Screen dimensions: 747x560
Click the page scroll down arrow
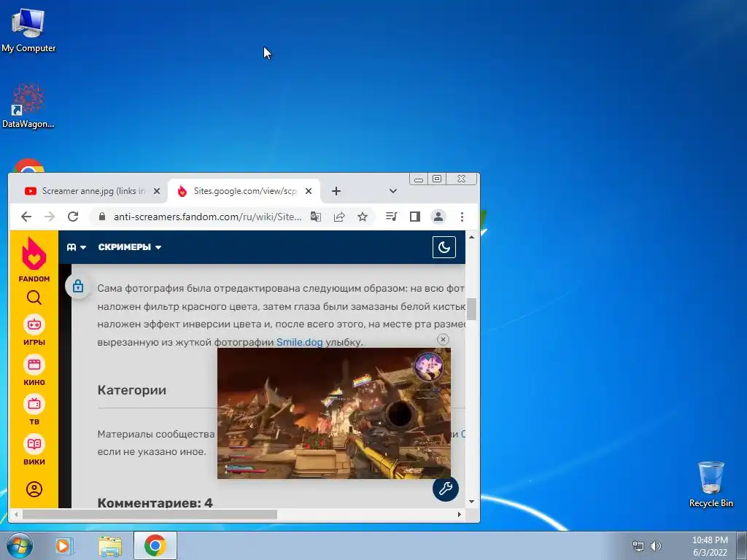(x=472, y=502)
